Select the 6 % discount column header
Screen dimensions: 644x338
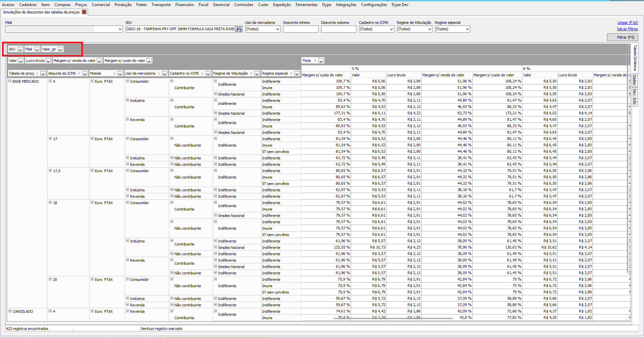574,69
